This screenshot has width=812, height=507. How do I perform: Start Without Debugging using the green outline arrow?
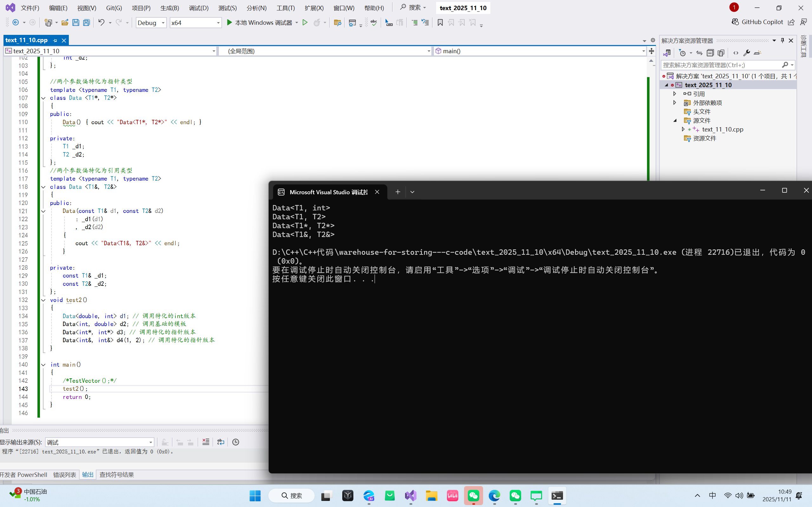coord(305,22)
